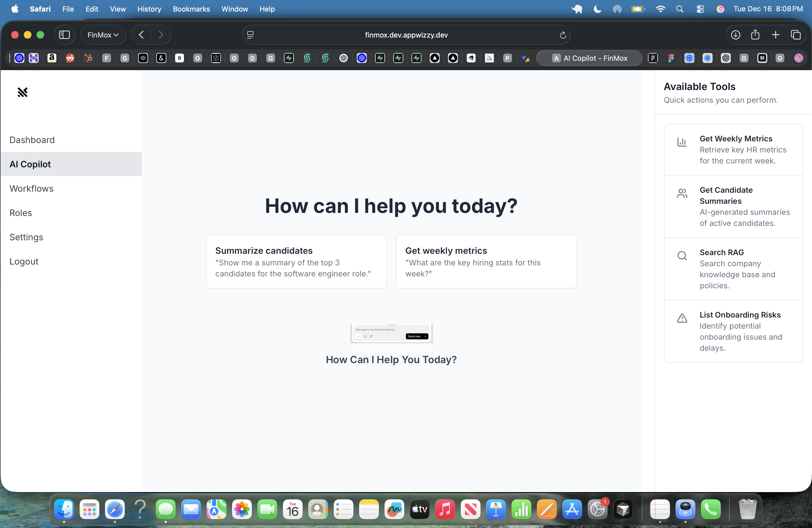Toggle the Safari sidebar panel icon
The width and height of the screenshot is (812, 528).
click(x=64, y=35)
